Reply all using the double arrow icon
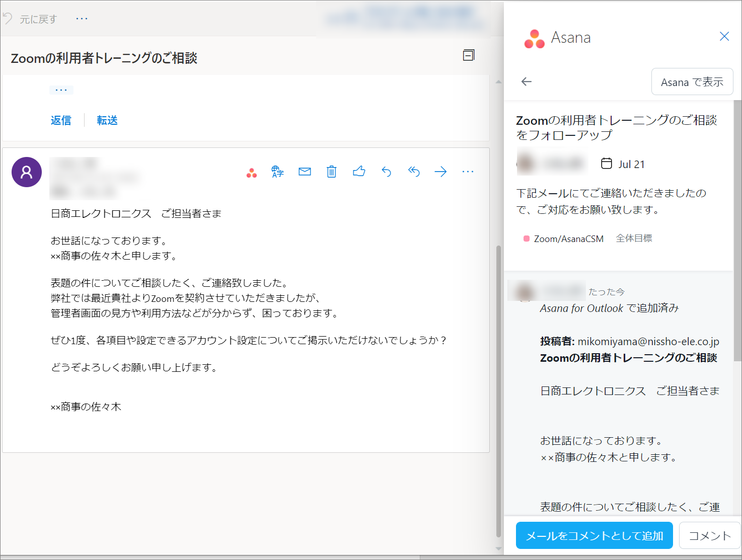The height and width of the screenshot is (560, 742). point(414,172)
